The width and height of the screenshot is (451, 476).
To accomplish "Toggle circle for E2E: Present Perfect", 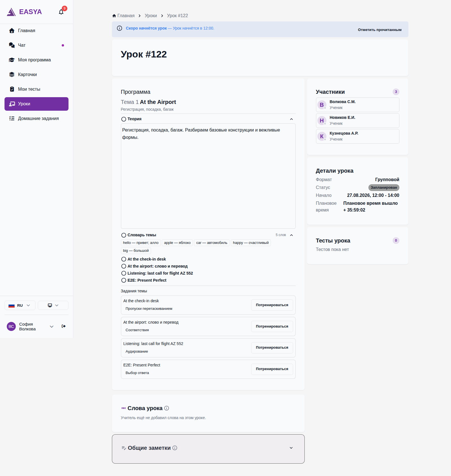I will point(124,280).
